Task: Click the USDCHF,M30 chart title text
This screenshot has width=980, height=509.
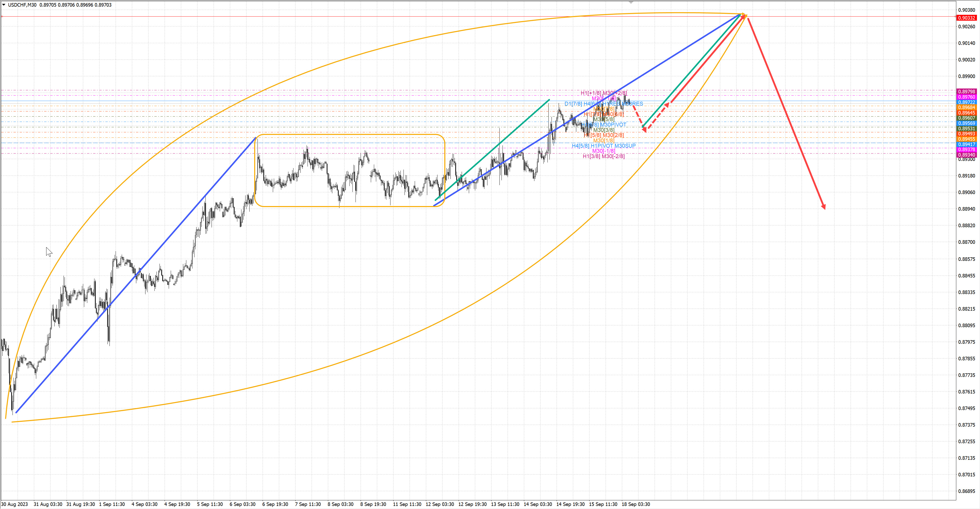Action: [x=22, y=5]
